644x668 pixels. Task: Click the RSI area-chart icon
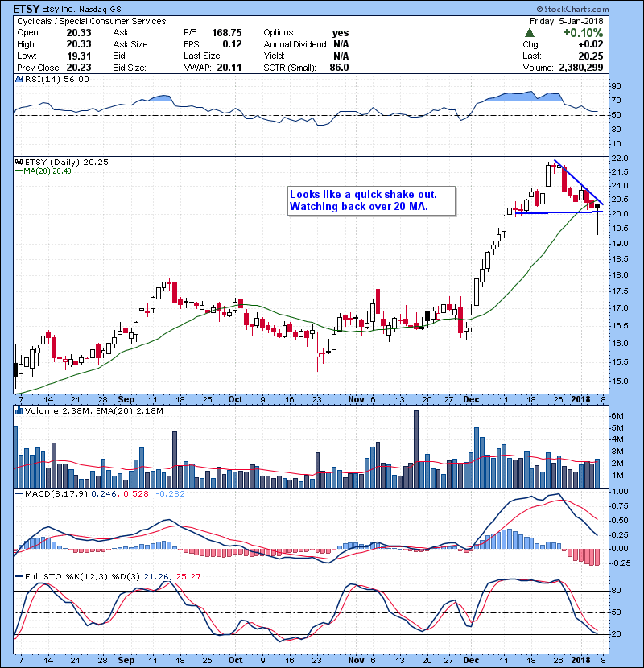[19, 79]
